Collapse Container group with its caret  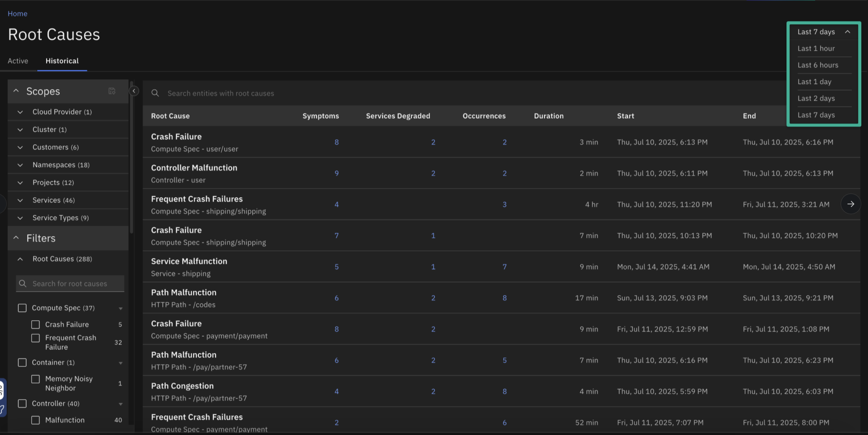tap(121, 363)
